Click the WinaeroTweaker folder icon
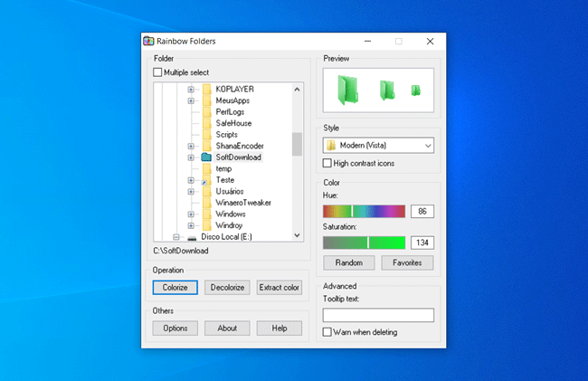Image resolution: width=588 pixels, height=381 pixels. (x=207, y=203)
